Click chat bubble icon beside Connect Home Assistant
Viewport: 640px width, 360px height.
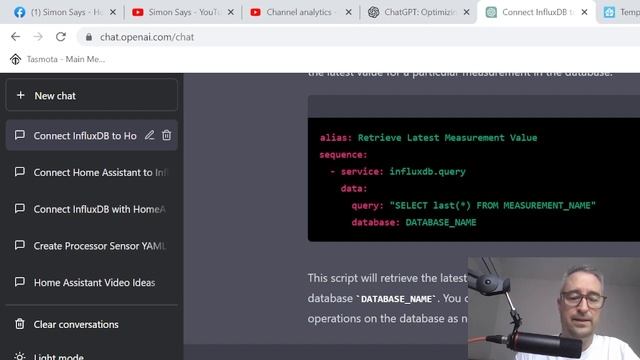20,172
